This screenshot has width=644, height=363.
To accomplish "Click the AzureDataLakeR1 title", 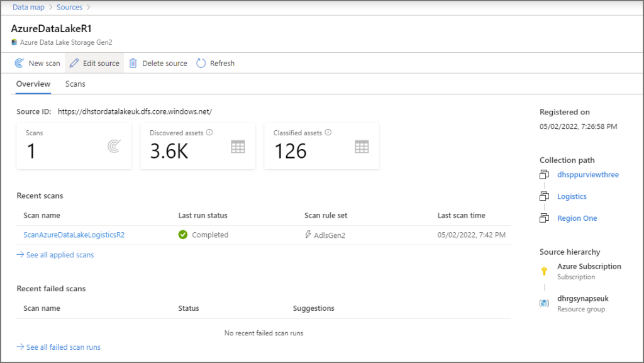I will coord(52,28).
